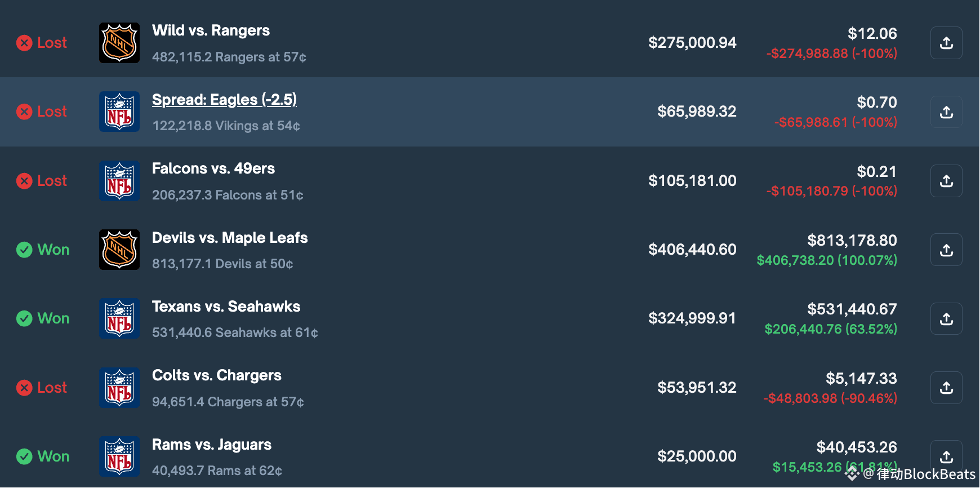This screenshot has height=488, width=980.
Task: Open the Falcons vs. 49ers market
Action: [x=213, y=168]
